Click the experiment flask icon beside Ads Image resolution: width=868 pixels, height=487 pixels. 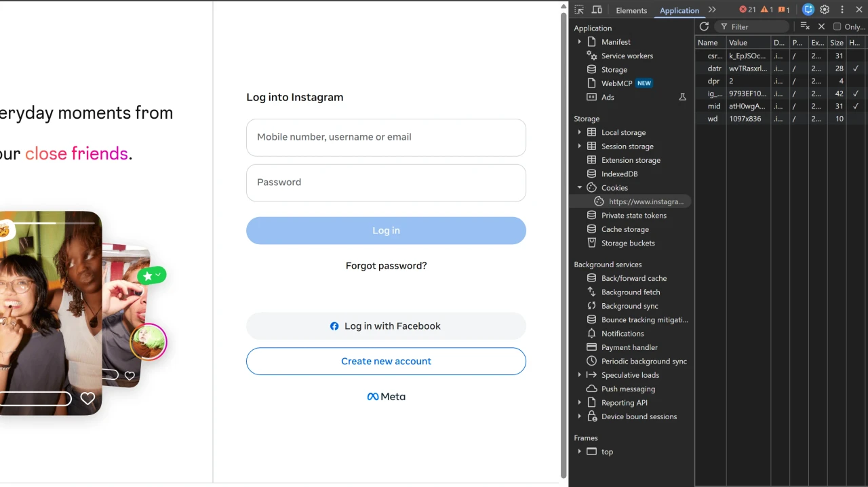683,97
